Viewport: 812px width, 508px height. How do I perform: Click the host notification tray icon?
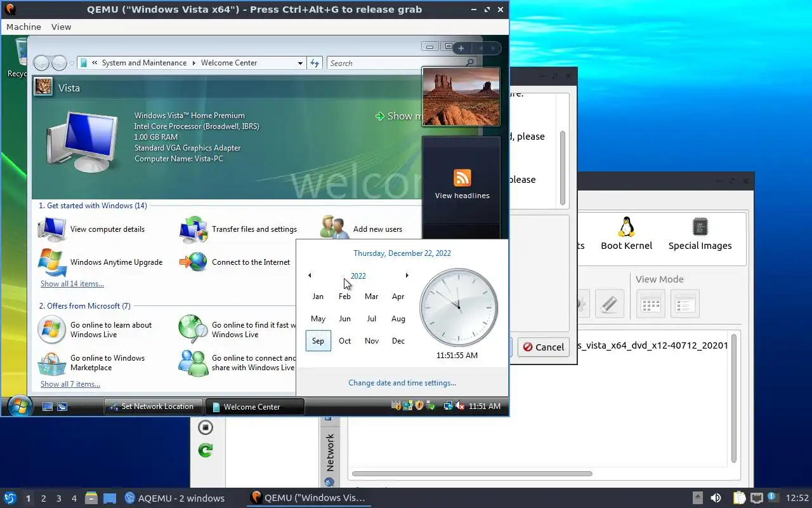772,497
